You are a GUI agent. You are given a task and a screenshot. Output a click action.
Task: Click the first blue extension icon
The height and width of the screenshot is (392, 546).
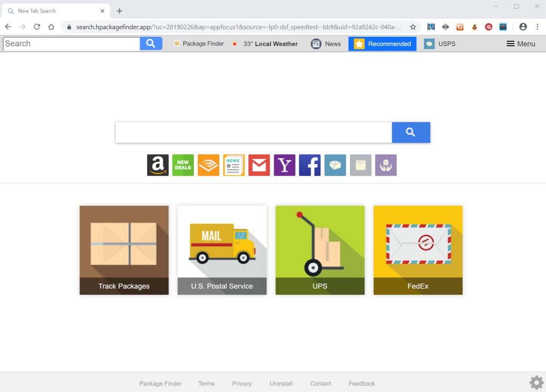[x=431, y=27]
